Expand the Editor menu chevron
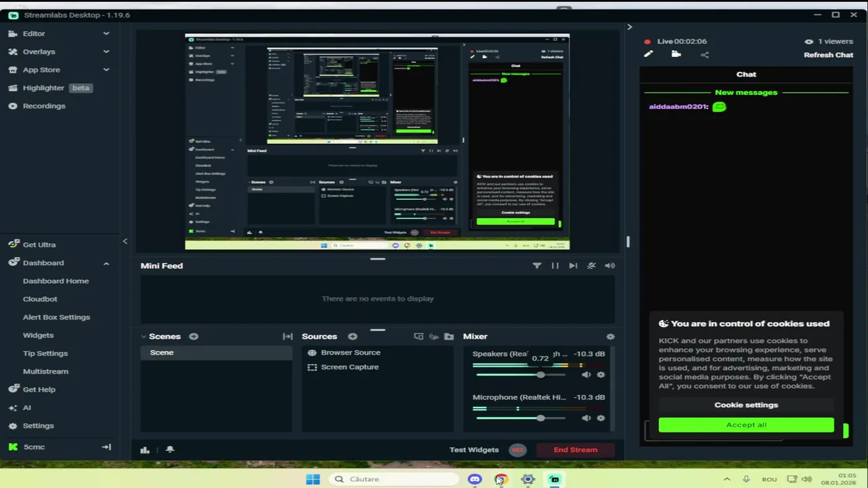 pos(106,33)
